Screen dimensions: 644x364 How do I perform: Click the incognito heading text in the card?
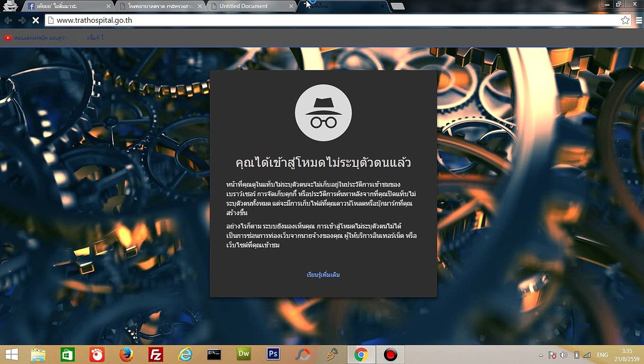(323, 163)
